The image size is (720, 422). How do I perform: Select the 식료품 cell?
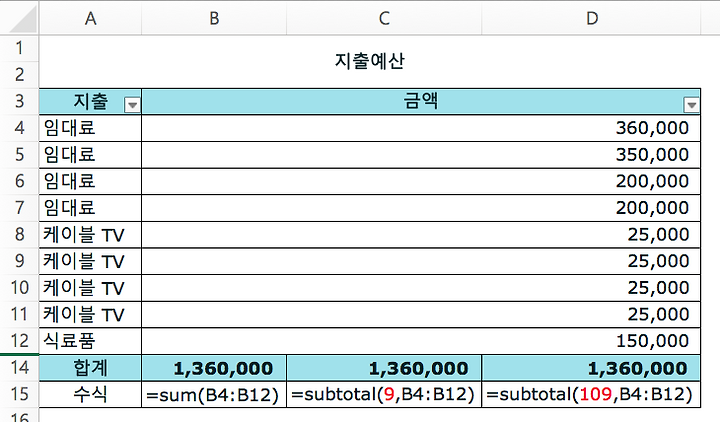pos(90,341)
